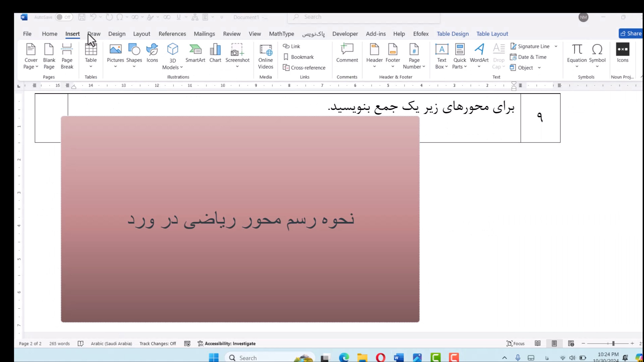
Task: Open the Pictures insert menu
Action: click(x=115, y=56)
